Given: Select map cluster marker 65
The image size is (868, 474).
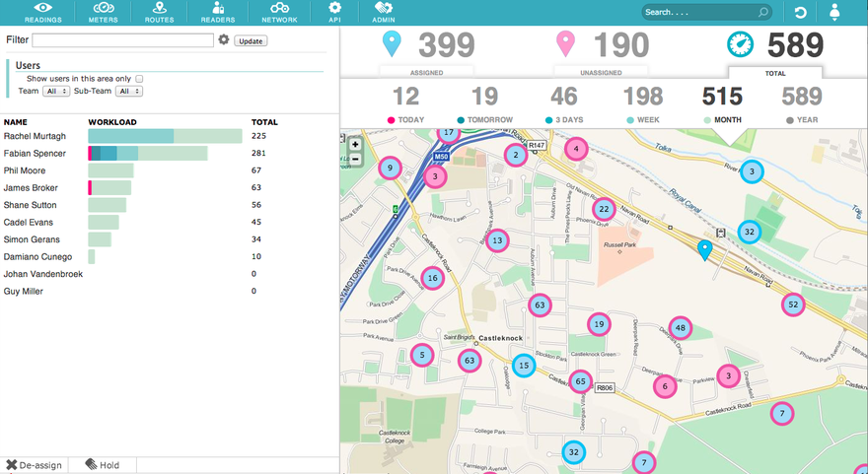Looking at the screenshot, I should pyautogui.click(x=581, y=381).
